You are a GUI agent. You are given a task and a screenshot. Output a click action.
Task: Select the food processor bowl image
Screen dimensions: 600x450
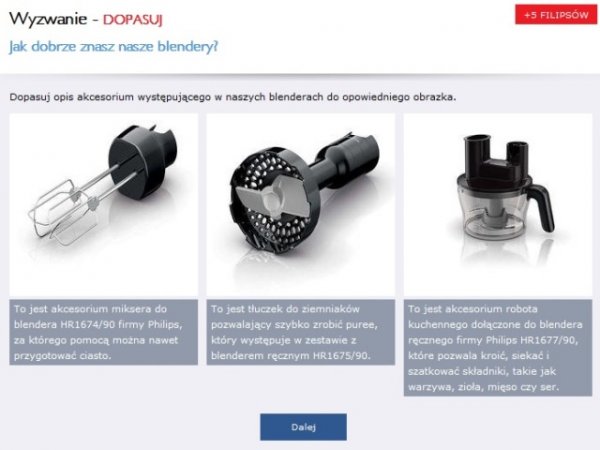pyautogui.click(x=498, y=204)
